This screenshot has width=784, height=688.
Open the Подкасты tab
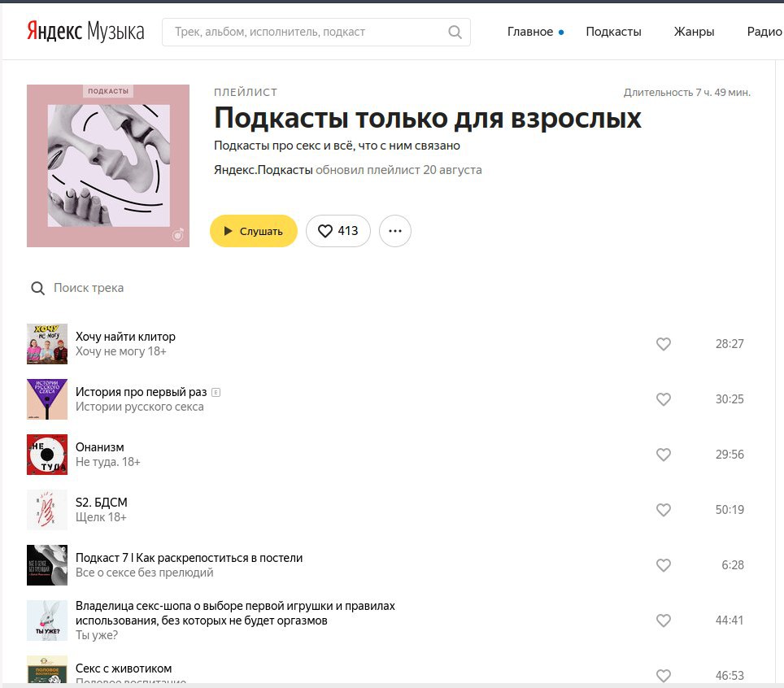(x=613, y=32)
